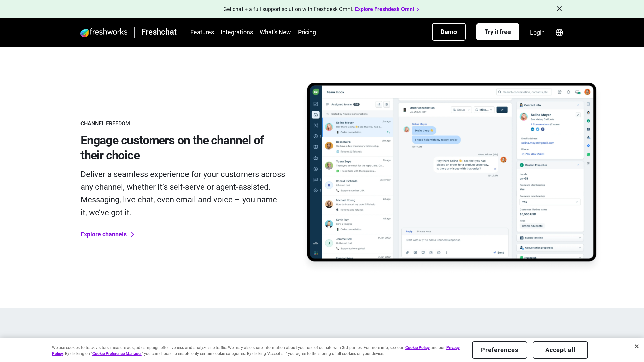Screen dimensions: 644x362
Task: Click the inbox icon in dashboard sidebar
Action: 316,115
